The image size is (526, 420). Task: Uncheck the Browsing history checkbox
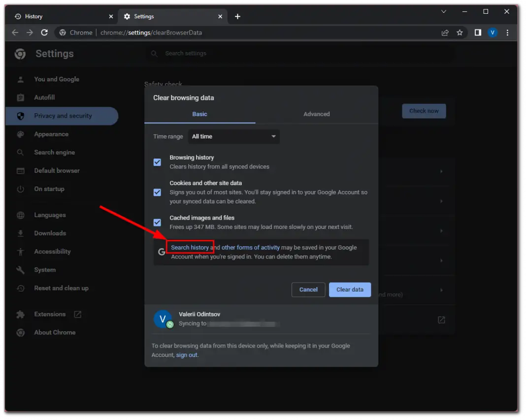point(157,162)
